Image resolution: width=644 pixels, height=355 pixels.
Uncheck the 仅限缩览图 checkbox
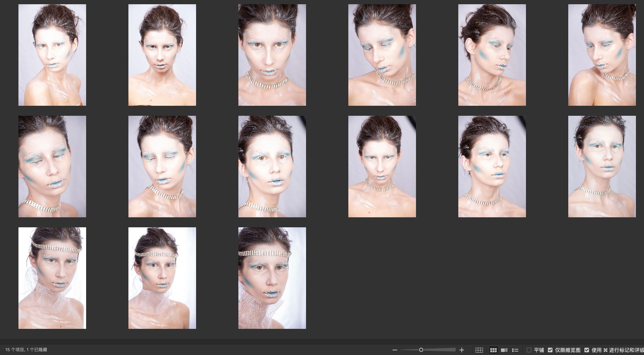click(550, 350)
